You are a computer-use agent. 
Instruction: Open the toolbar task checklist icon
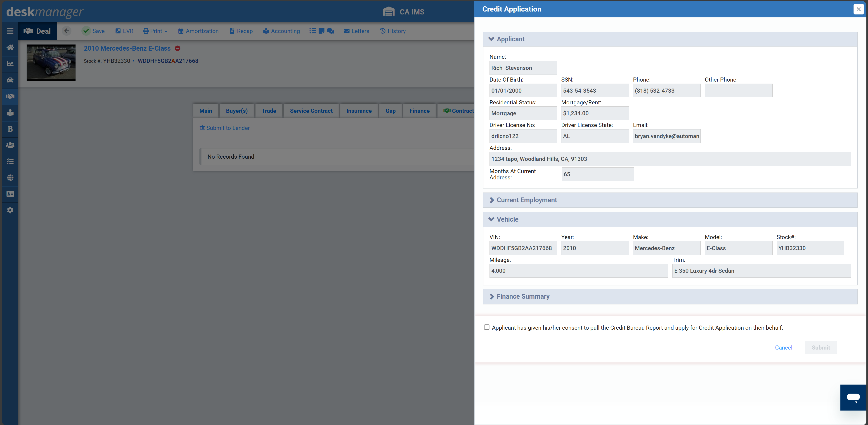click(x=312, y=31)
